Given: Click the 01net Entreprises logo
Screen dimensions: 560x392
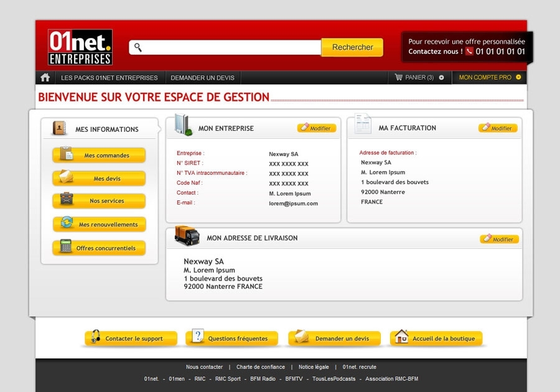Looking at the screenshot, I should click(80, 47).
